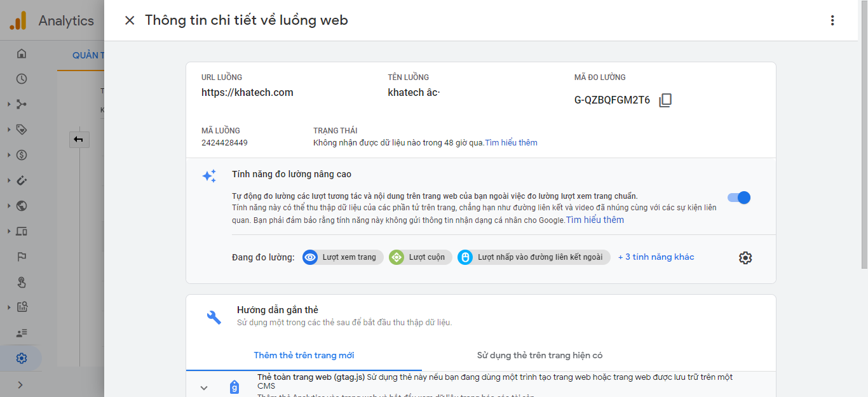Screen dimensions: 868x397
Task: Click the back arrow in Admin column
Action: coord(79,139)
